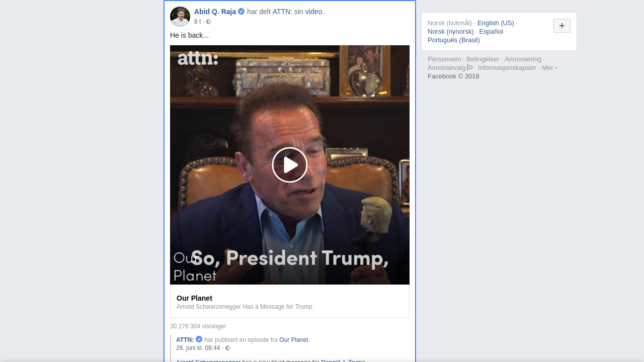Click the 'Norsk (bokmål)' current language text

[450, 23]
